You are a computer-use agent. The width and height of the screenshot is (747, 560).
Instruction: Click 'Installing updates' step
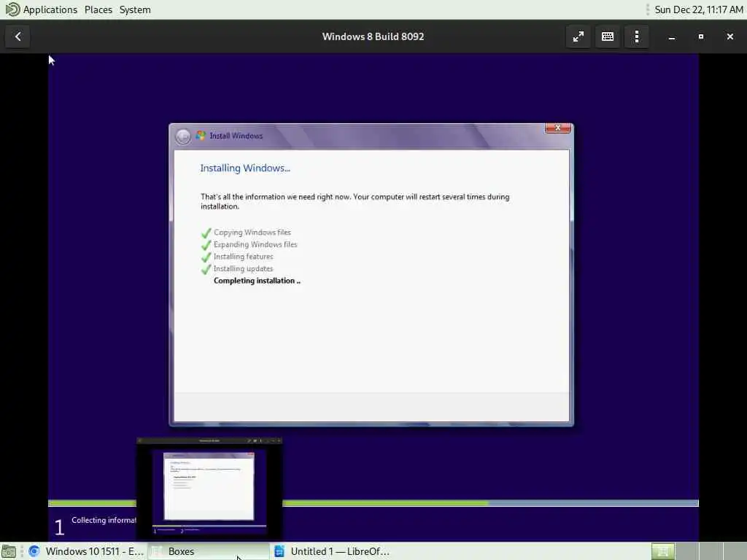[x=243, y=268]
